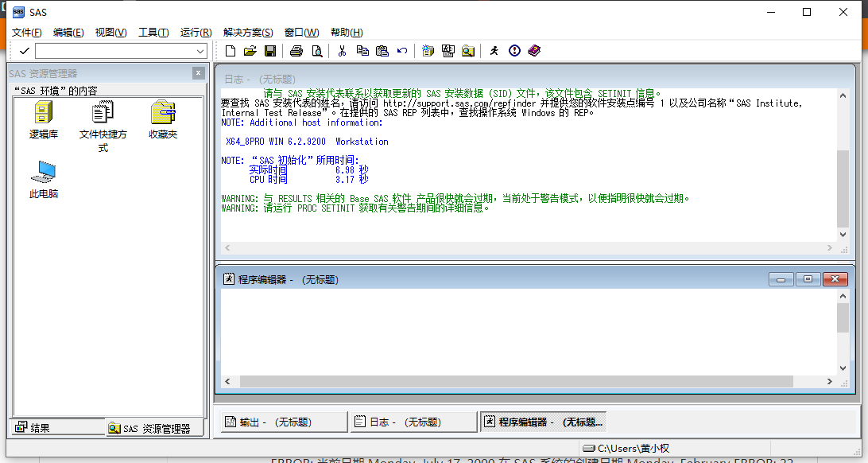Open the 窗口(W) menu

tap(302, 32)
